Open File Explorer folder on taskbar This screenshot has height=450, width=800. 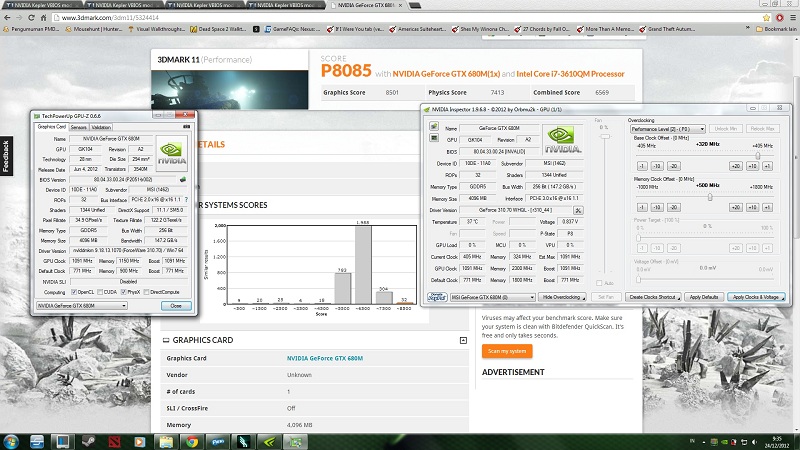coord(166,442)
